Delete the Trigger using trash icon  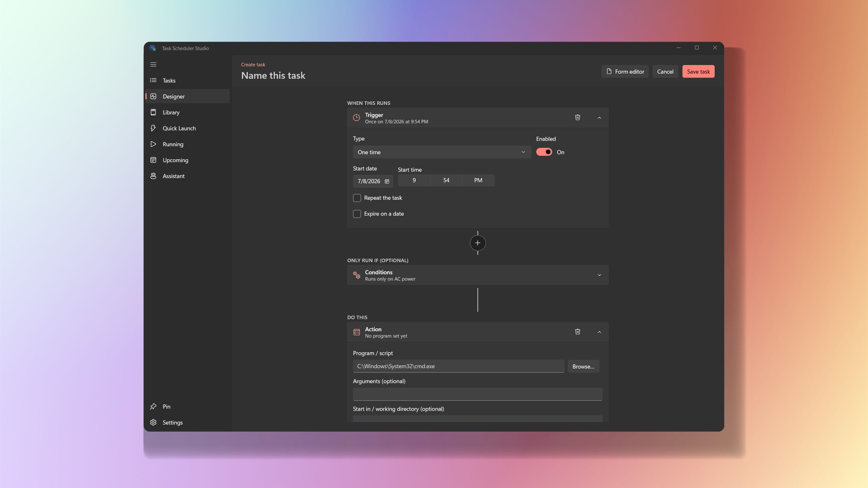[x=577, y=118]
